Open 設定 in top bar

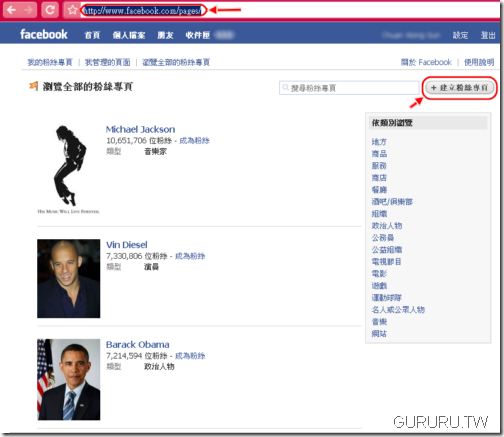click(460, 35)
